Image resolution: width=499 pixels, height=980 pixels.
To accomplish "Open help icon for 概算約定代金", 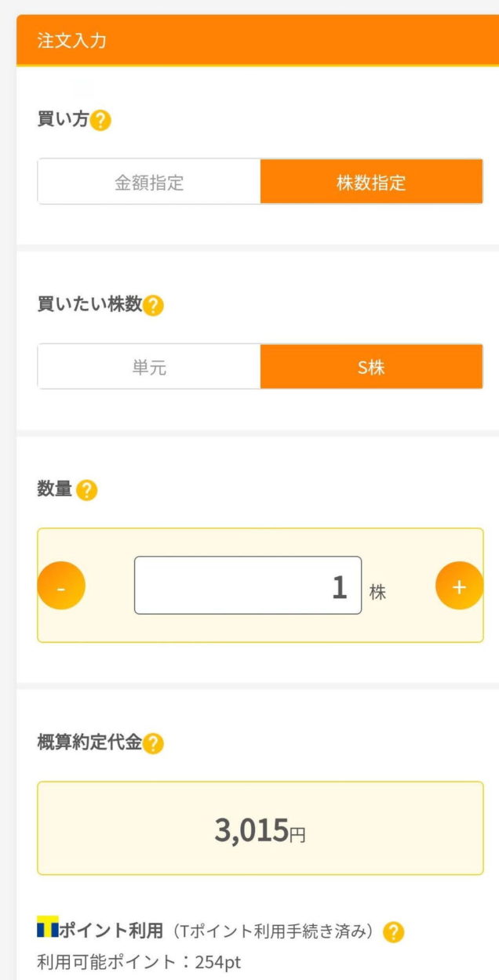I will (154, 743).
